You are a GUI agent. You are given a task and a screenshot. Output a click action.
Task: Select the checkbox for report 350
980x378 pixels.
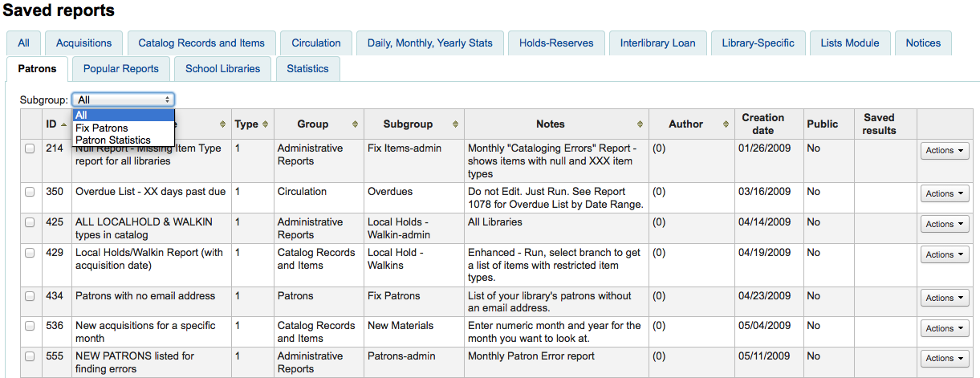pyautogui.click(x=30, y=192)
